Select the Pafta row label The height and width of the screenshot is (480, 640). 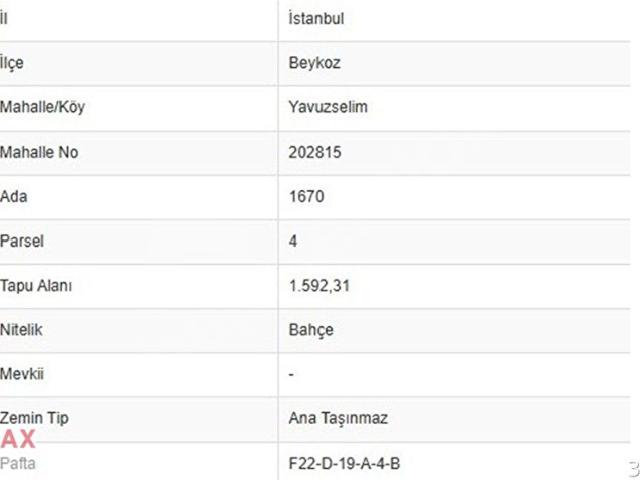pos(18,463)
